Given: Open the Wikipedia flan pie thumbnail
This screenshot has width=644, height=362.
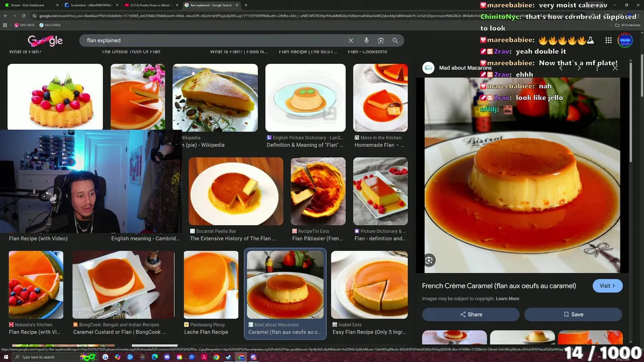Looking at the screenshot, I should click(215, 98).
